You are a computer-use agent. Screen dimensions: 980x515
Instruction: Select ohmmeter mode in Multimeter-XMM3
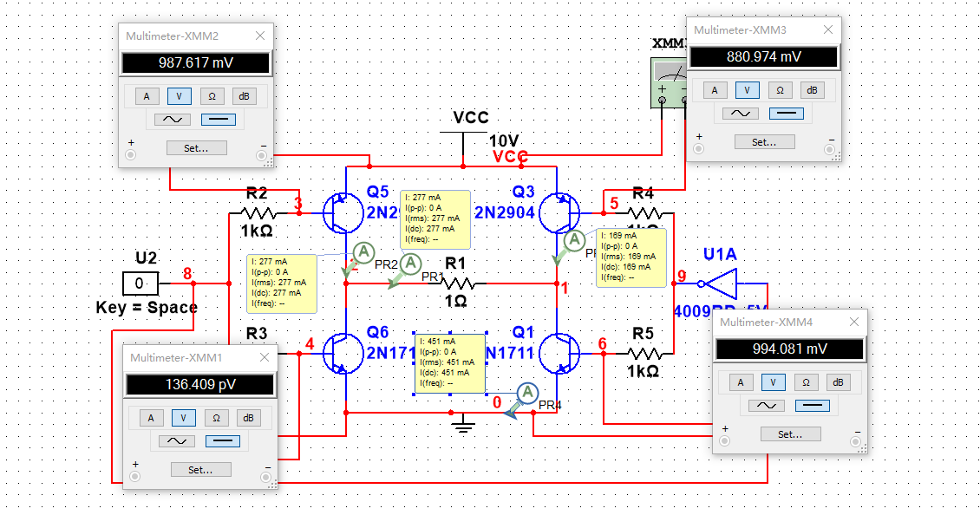[x=780, y=90]
